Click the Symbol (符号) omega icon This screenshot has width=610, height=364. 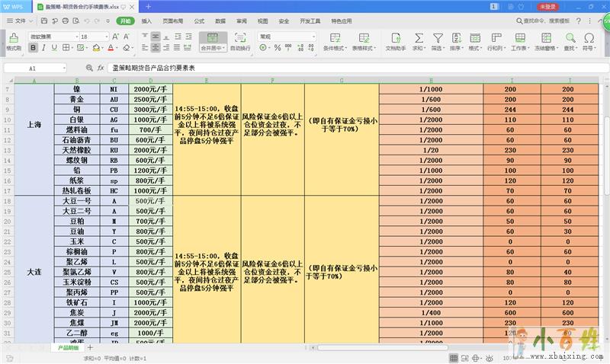(x=589, y=37)
